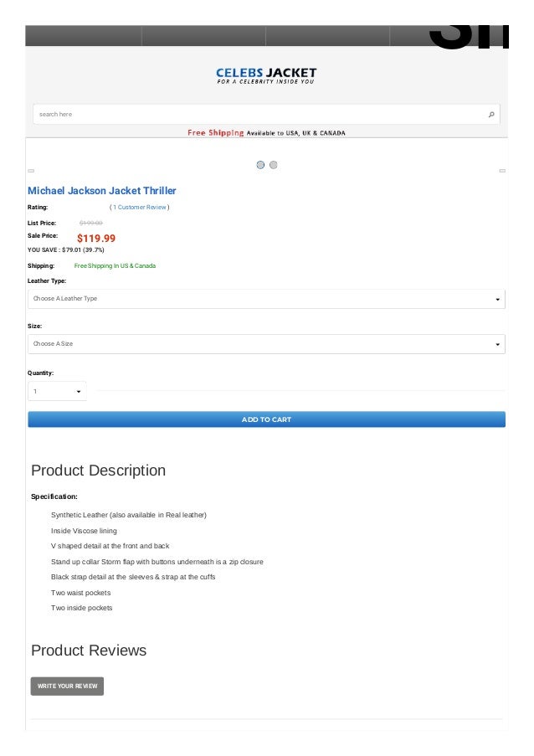Click the Product Description heading
The width and height of the screenshot is (534, 756).
point(98,470)
